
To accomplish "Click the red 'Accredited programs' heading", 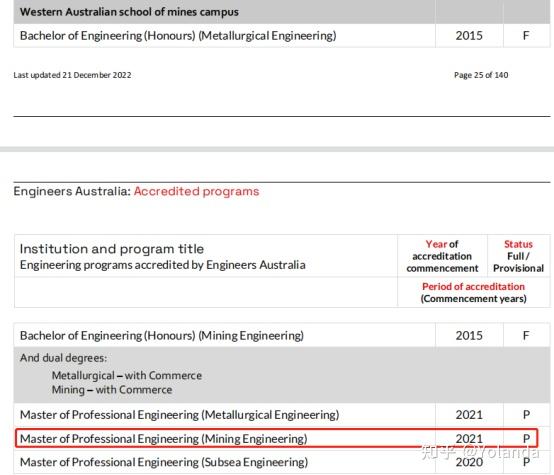I will (x=196, y=191).
